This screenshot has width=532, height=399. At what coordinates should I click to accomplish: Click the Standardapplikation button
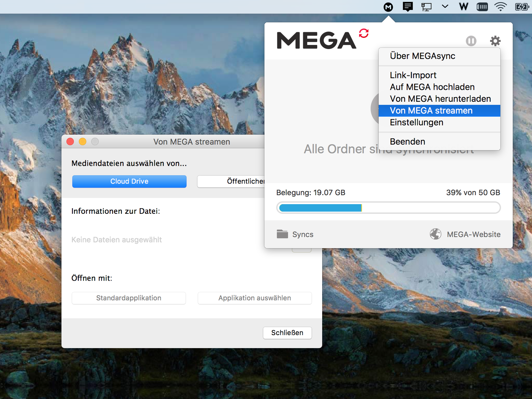129,298
